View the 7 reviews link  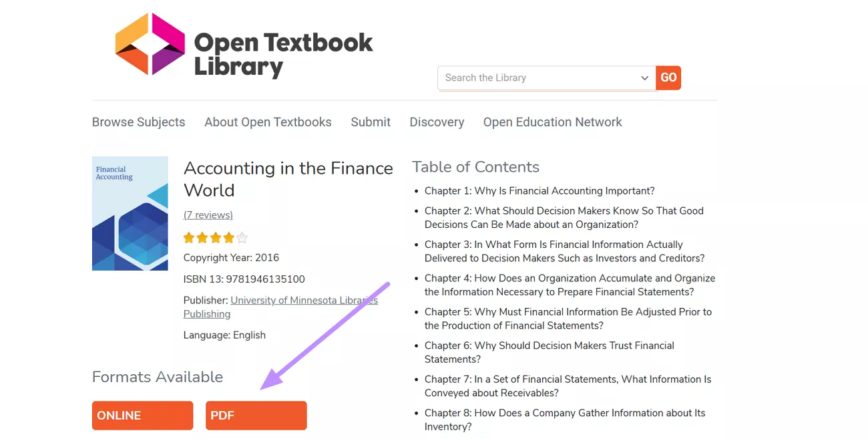point(208,214)
